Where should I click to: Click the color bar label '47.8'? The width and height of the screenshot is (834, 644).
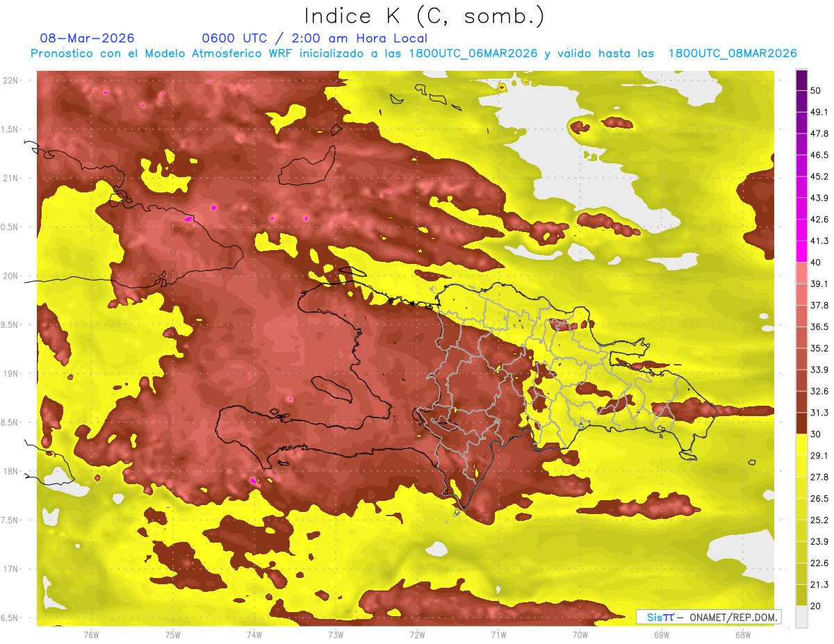click(x=819, y=133)
